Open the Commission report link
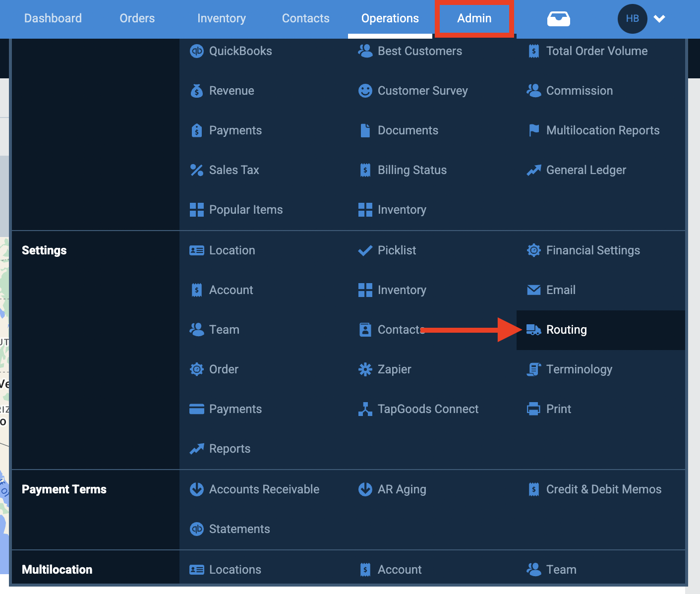The image size is (700, 594). coord(580,91)
